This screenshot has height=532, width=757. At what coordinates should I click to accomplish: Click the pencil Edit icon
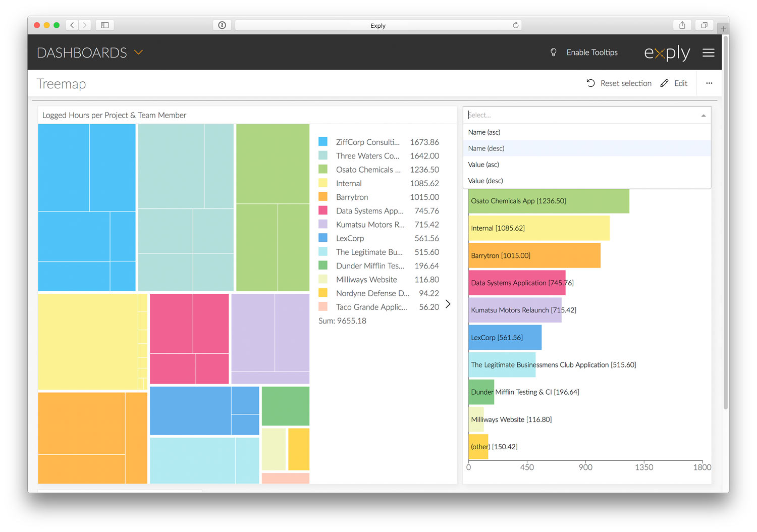point(665,83)
